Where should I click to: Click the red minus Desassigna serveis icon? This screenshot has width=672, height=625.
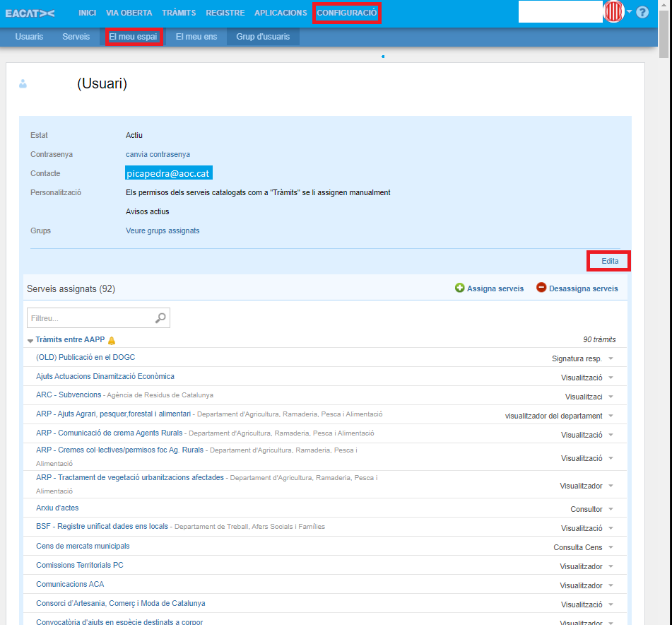[541, 288]
